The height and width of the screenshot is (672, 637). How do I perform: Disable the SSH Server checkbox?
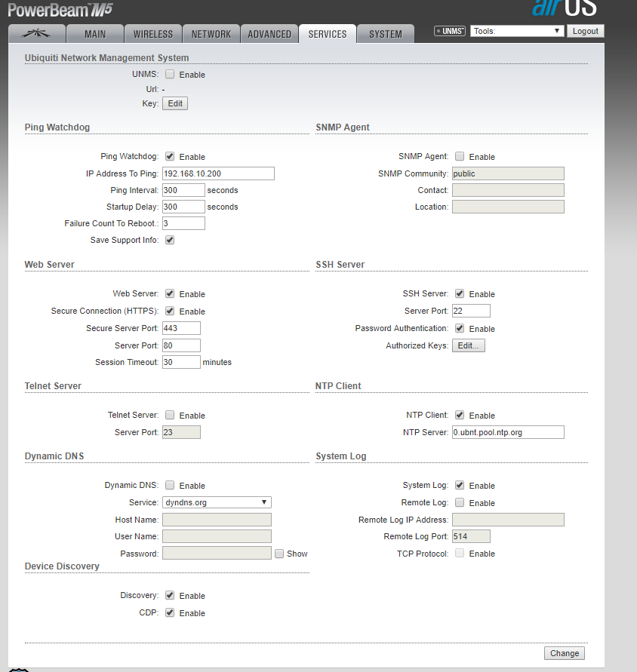[460, 293]
